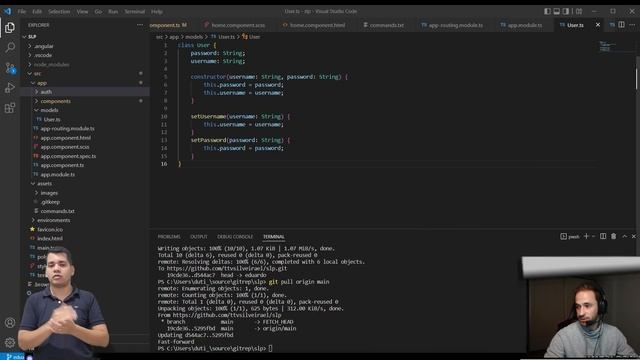This screenshot has width=640, height=360.
Task: Open Run and Debug view
Action: 10,88
